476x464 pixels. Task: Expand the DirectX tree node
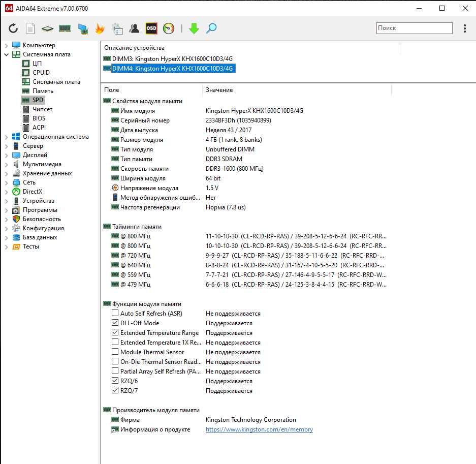(x=7, y=192)
